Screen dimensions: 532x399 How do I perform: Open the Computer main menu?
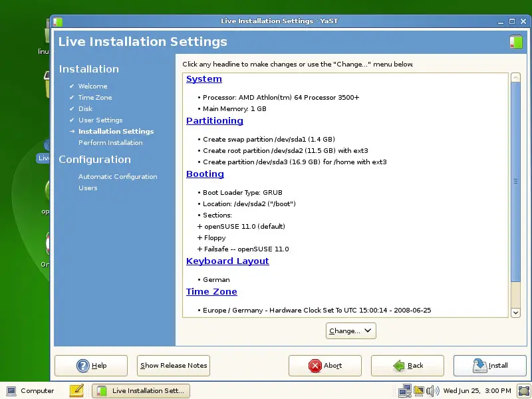[30, 391]
